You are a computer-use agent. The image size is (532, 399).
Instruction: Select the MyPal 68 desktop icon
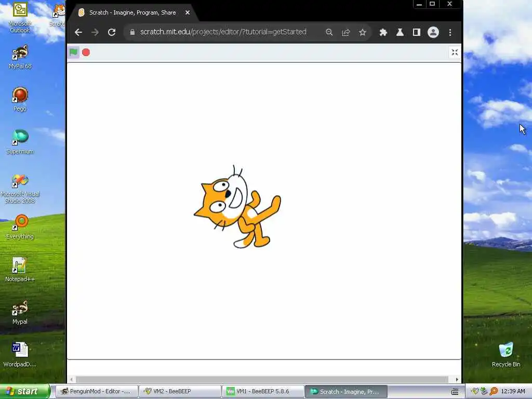(20, 57)
